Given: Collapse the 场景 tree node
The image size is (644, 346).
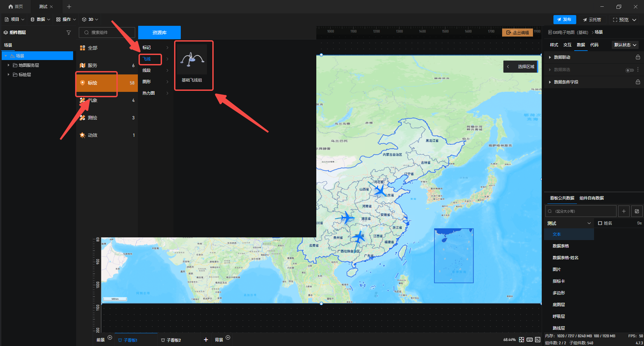Looking at the screenshot, I should coord(6,56).
